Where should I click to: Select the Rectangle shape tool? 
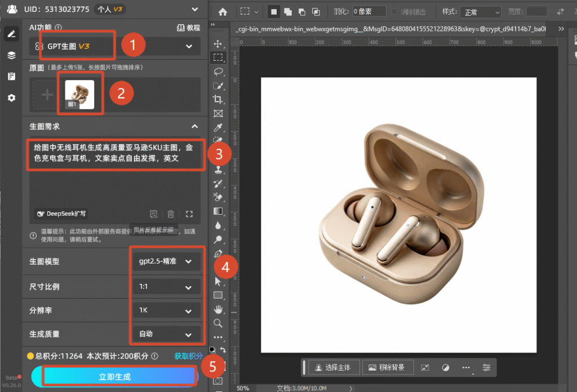click(218, 295)
